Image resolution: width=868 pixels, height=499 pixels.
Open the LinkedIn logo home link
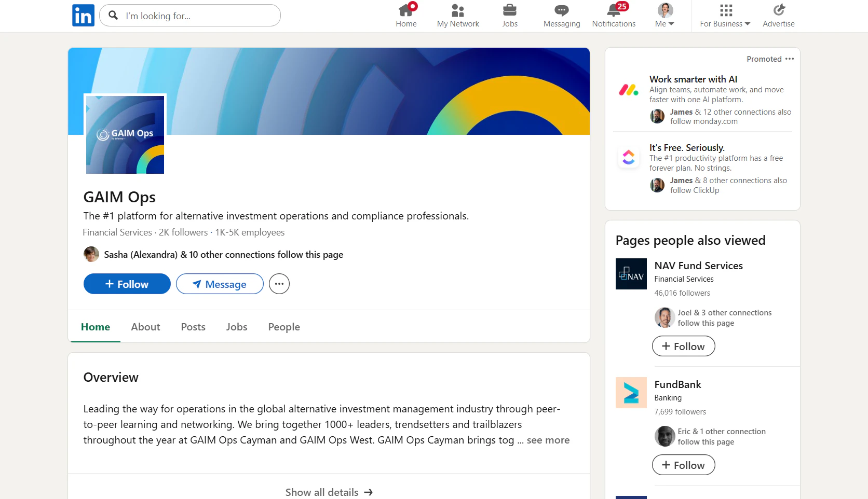pyautogui.click(x=83, y=16)
